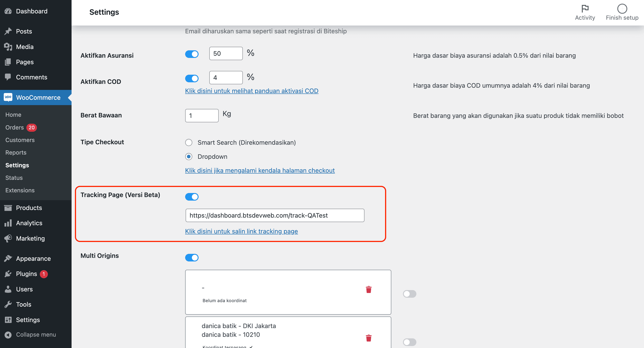644x348 pixels.
Task: Enable toggle beside danica batik origin
Action: pos(409,342)
